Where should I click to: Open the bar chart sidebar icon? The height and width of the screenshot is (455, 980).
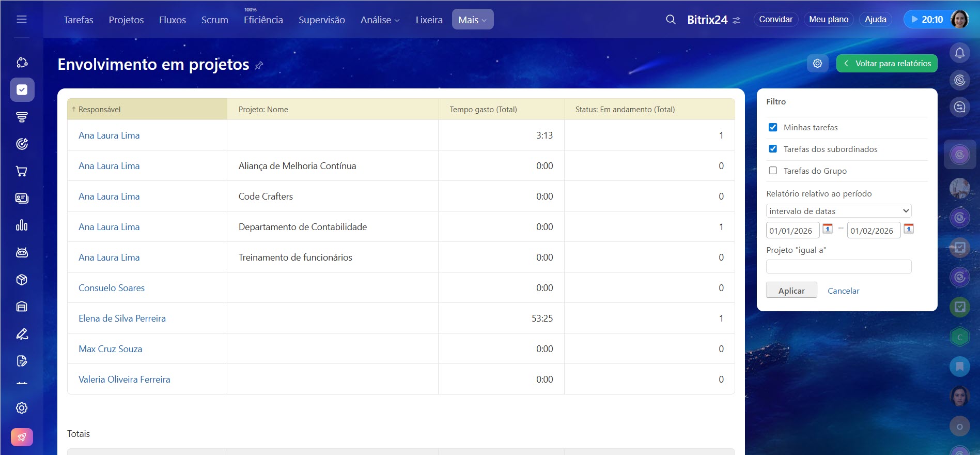pos(22,225)
